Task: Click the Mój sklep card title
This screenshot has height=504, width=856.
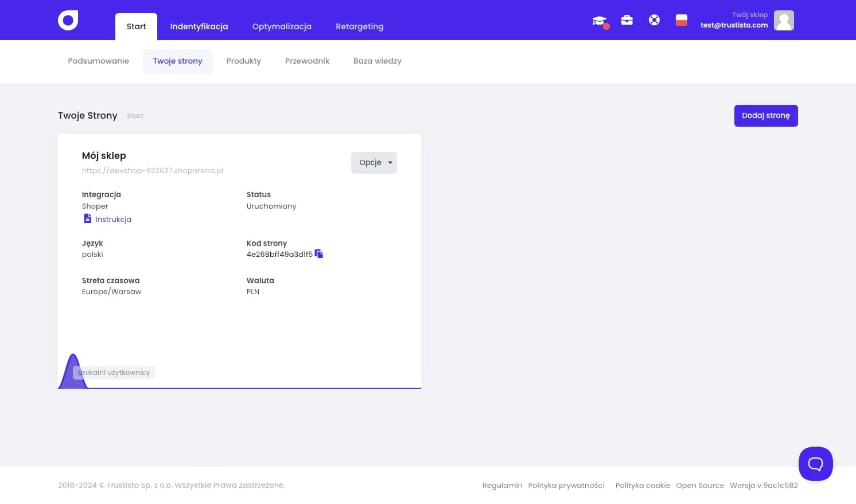Action: click(104, 156)
